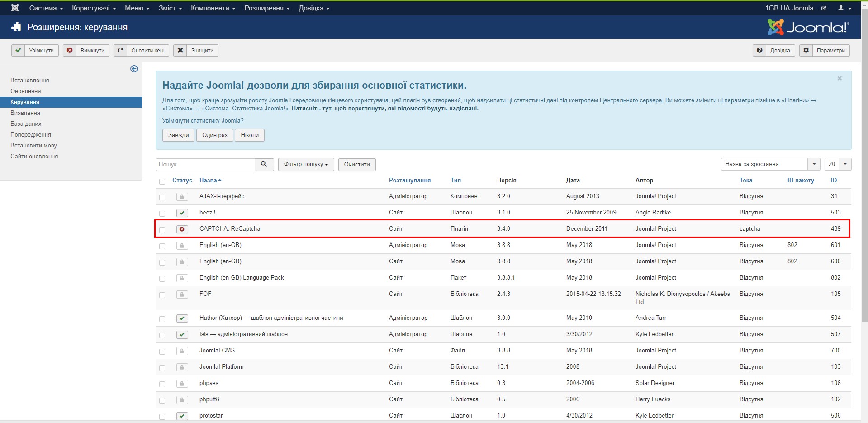The width and height of the screenshot is (868, 423).
Task: Go to База даних in sidebar
Action: click(26, 124)
